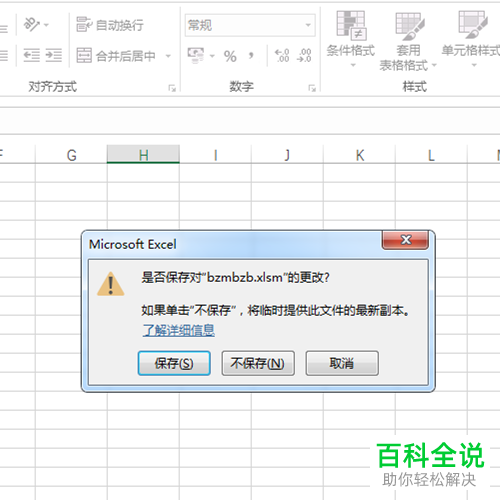
Task: Click 合并后居中 merge and center
Action: click(x=116, y=56)
